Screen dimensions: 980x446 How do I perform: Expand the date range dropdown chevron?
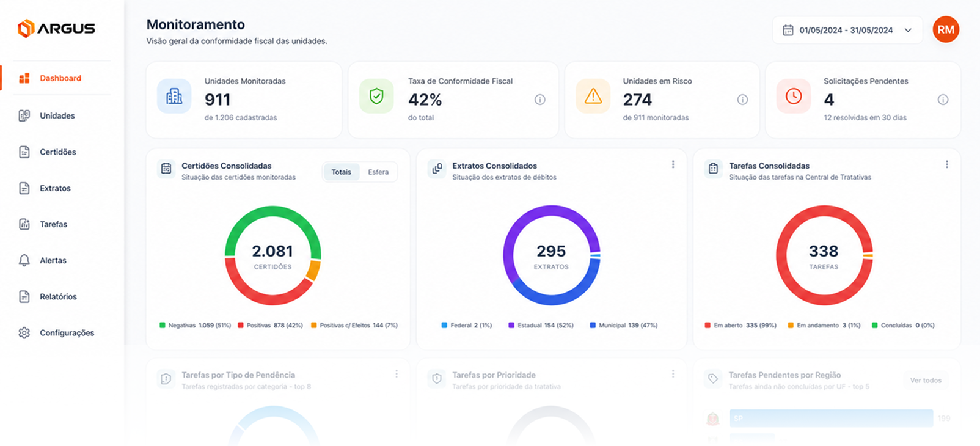pyautogui.click(x=908, y=30)
